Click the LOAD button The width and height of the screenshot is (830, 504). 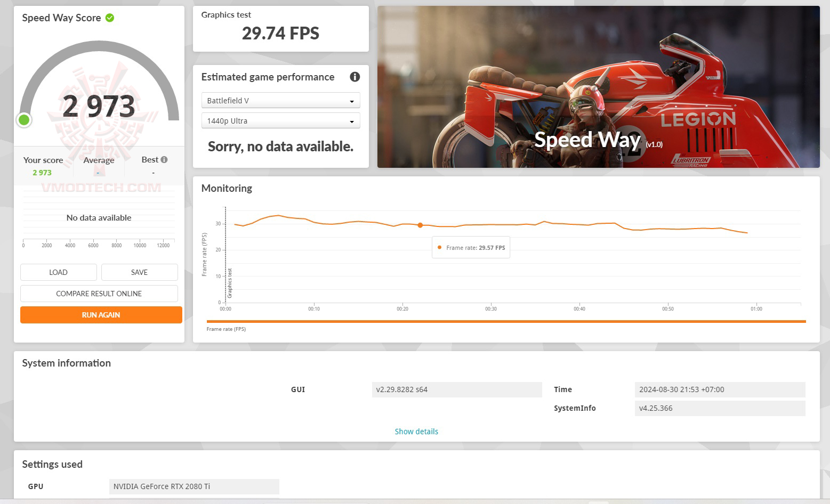59,272
